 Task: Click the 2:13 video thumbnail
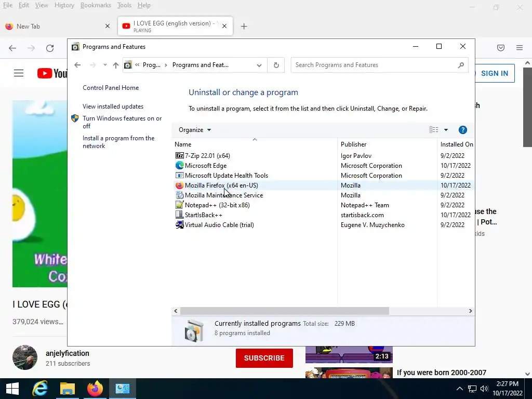point(349,354)
